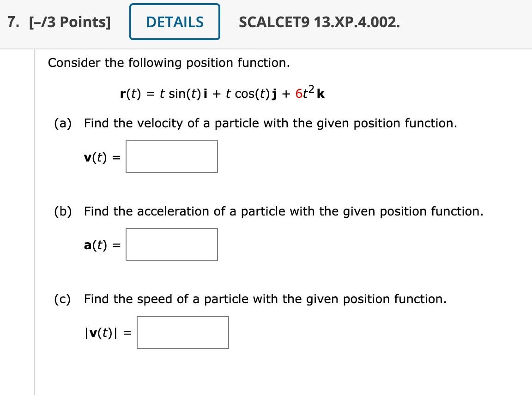Image resolution: width=532 pixels, height=395 pixels.
Task: Click the DETAILS button
Action: pos(174,21)
